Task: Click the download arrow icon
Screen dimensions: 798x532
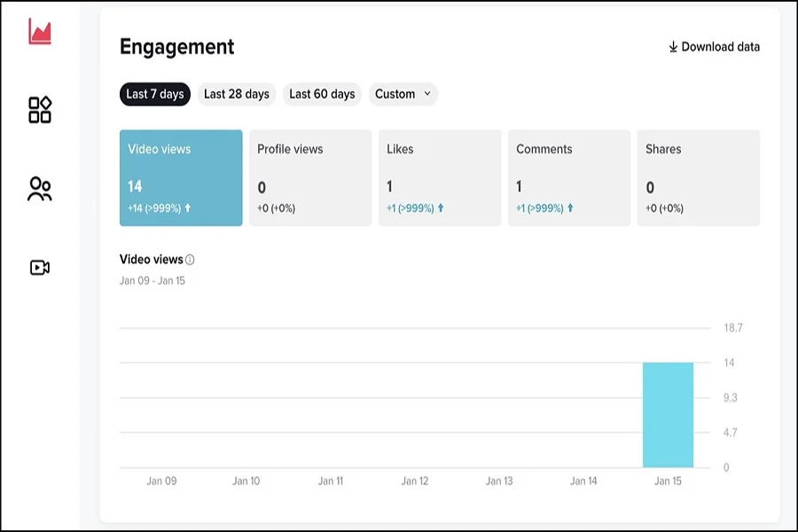Action: [x=673, y=47]
